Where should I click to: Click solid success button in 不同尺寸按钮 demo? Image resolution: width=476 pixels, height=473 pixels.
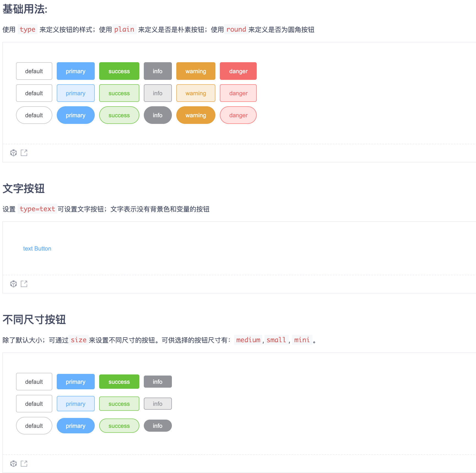(119, 382)
